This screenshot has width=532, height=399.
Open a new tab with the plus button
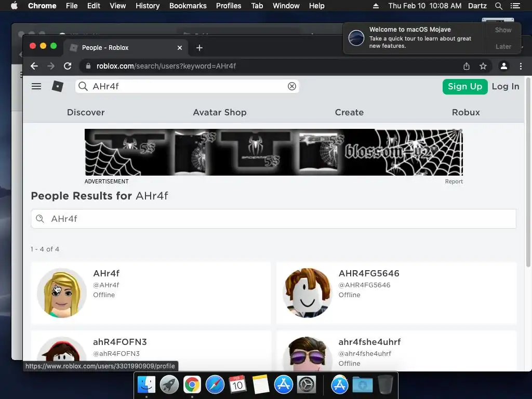tap(199, 48)
